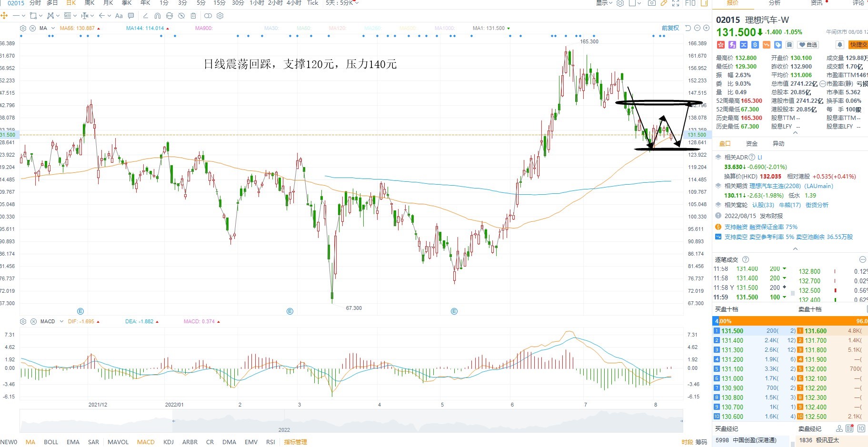
Task: Open MACD indicator settings gear
Action: tap(22, 321)
